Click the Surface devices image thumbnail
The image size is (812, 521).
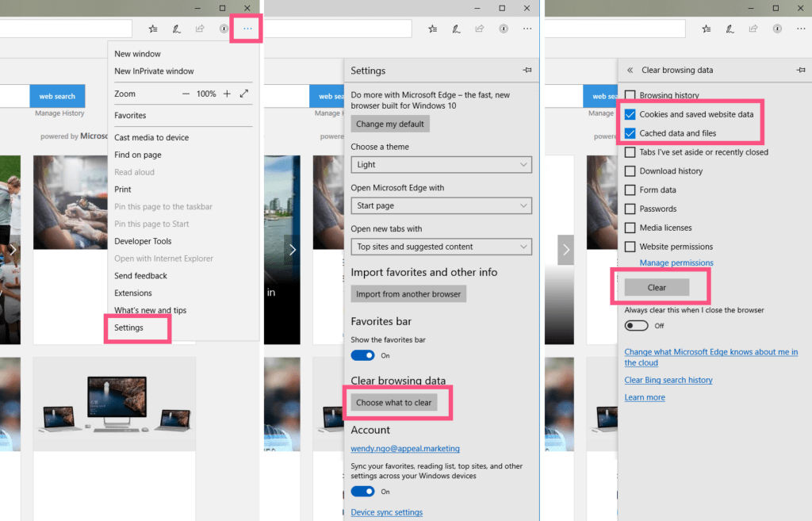pyautogui.click(x=114, y=404)
